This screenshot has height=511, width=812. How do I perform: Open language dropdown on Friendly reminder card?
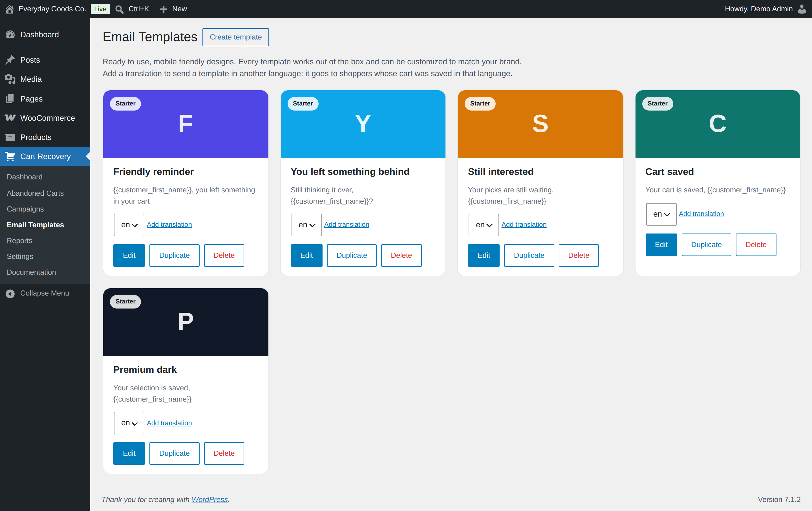[129, 225]
